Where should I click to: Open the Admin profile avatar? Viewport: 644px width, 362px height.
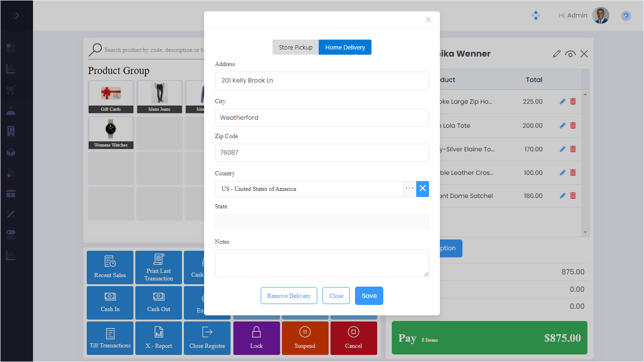(601, 16)
